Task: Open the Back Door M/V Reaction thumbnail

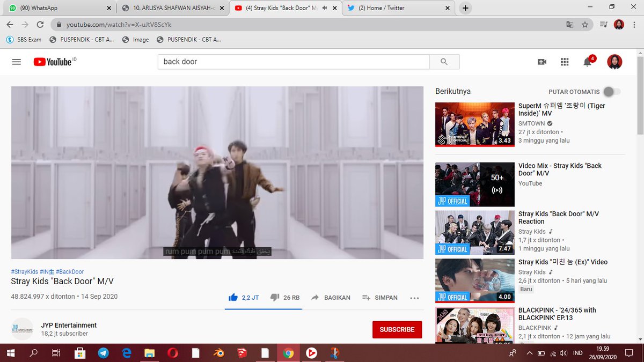Action: pos(475,233)
